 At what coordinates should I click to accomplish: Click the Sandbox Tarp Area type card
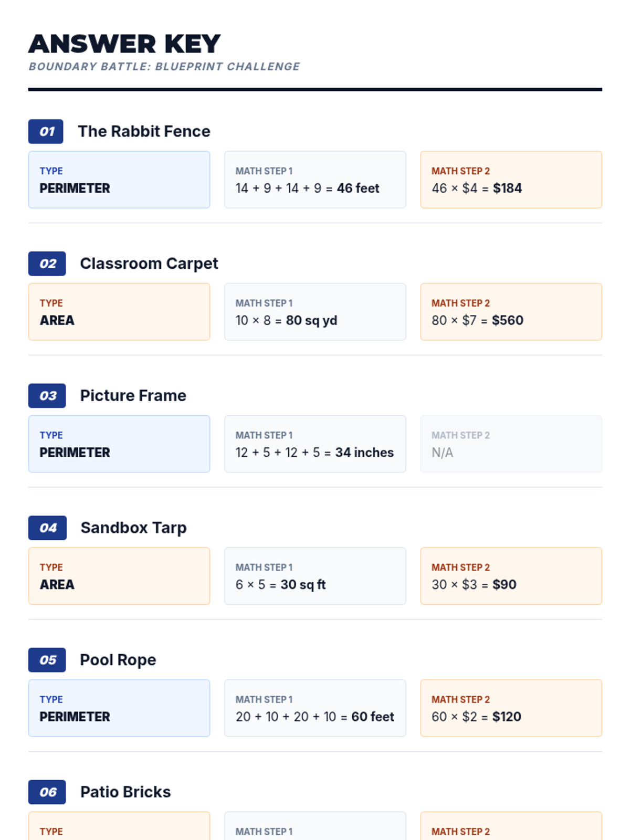(x=119, y=576)
